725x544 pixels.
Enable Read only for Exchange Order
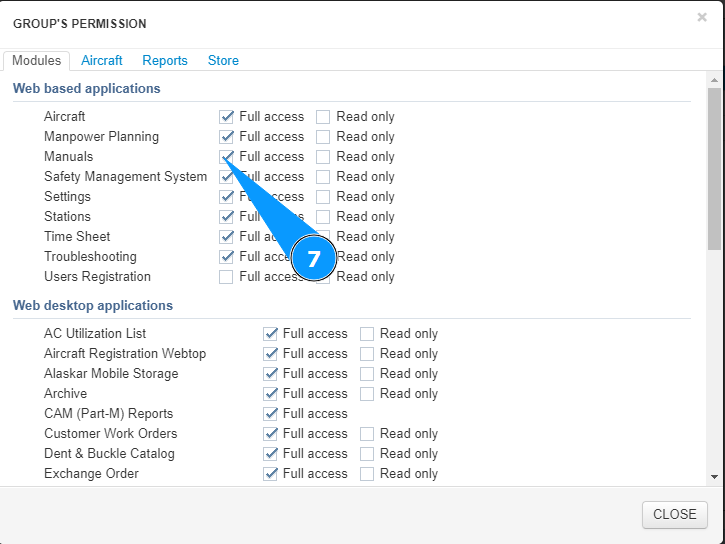point(367,474)
